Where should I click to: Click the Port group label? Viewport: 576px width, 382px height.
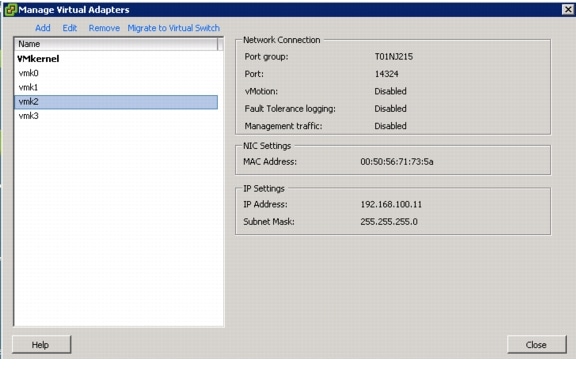pyautogui.click(x=266, y=57)
